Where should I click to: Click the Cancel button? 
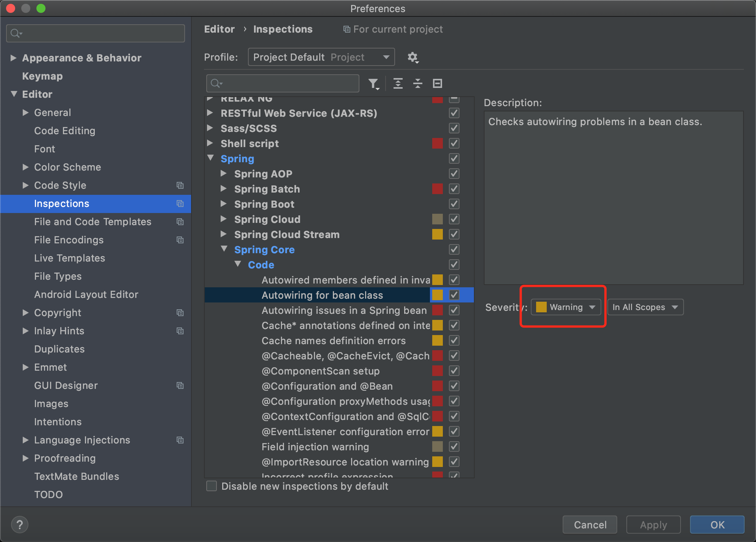pos(590,525)
